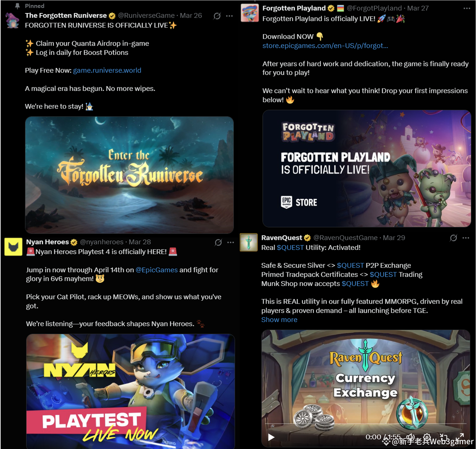
Task: Toggle picture-in-picture on RavenQuest video
Action: pyautogui.click(x=443, y=437)
